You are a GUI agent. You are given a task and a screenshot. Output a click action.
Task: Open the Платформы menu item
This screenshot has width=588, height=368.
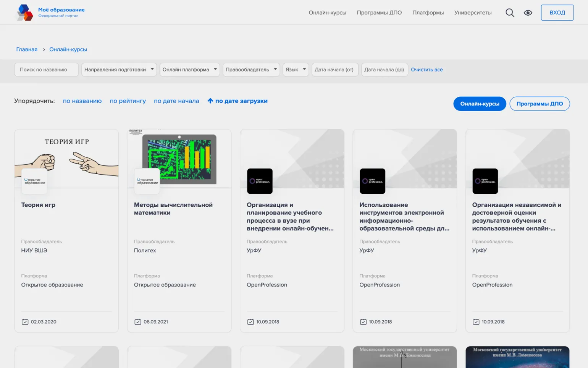[428, 13]
